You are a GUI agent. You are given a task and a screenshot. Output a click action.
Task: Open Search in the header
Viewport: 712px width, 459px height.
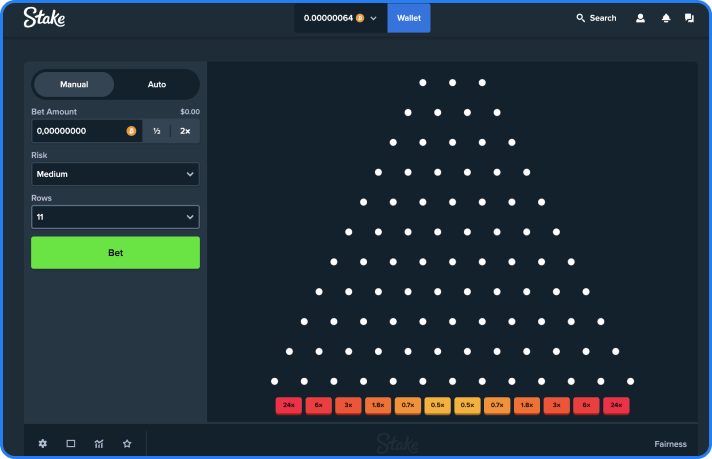click(x=596, y=18)
